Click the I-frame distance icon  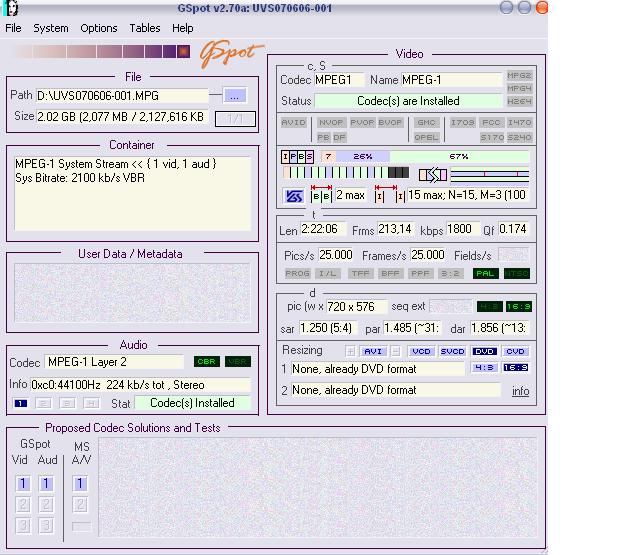pyautogui.click(x=389, y=194)
